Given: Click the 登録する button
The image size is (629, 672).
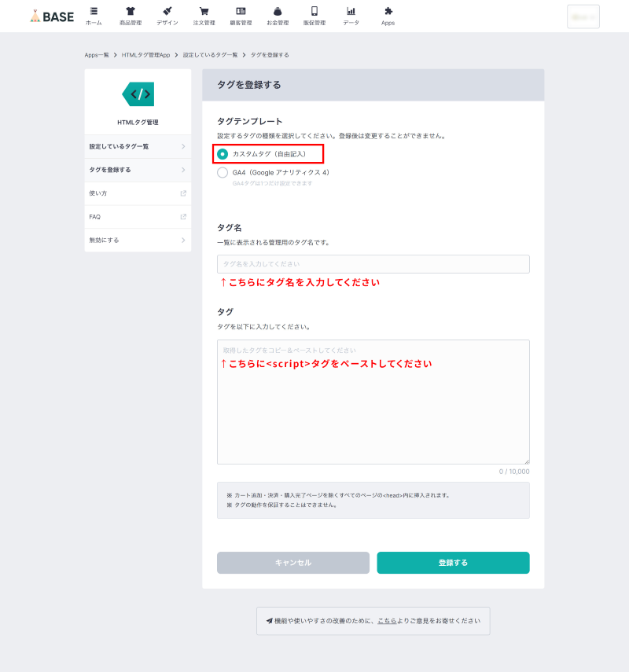Looking at the screenshot, I should coord(453,563).
